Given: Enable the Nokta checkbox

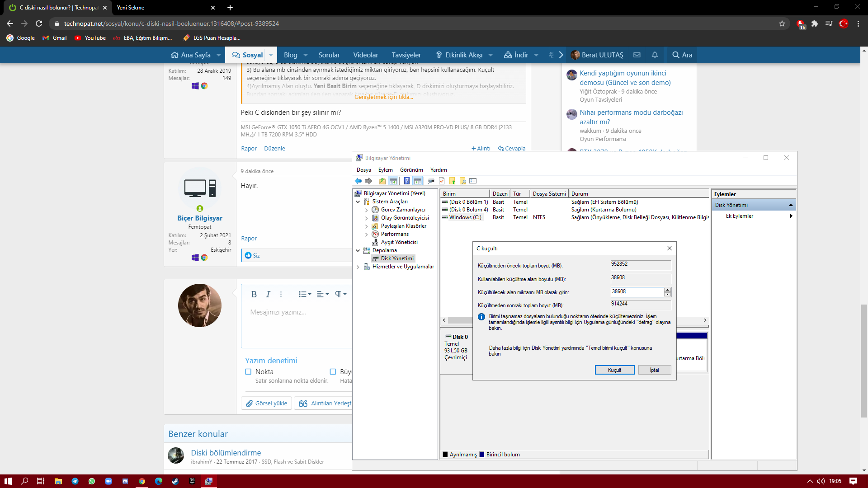Looking at the screenshot, I should coord(248,372).
